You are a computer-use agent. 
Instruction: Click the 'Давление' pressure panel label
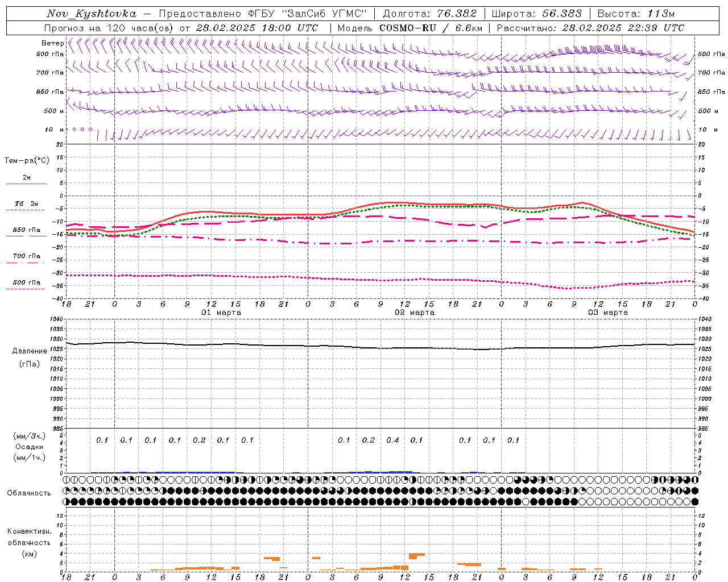coord(30,351)
